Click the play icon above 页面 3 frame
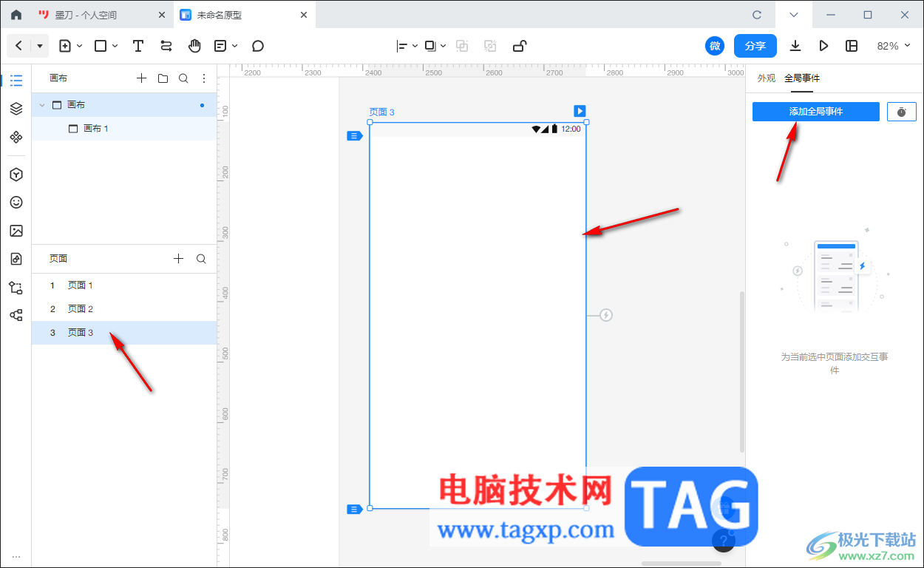Image resolution: width=924 pixels, height=568 pixels. pos(580,111)
